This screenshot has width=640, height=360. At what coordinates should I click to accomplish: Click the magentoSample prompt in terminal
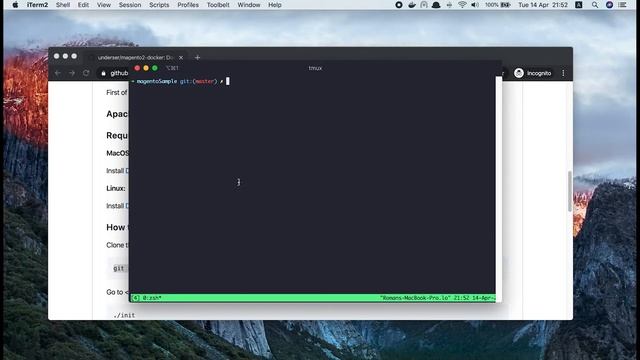pyautogui.click(x=157, y=81)
